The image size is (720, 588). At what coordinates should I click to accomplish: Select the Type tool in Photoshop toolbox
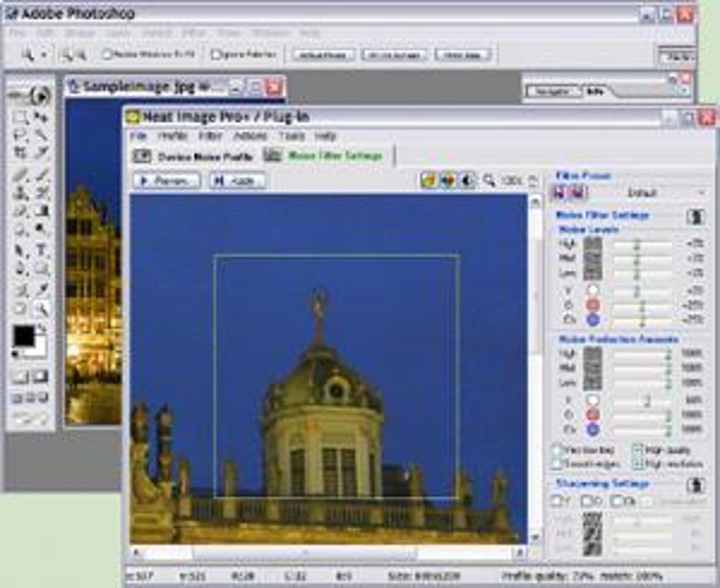[x=42, y=251]
